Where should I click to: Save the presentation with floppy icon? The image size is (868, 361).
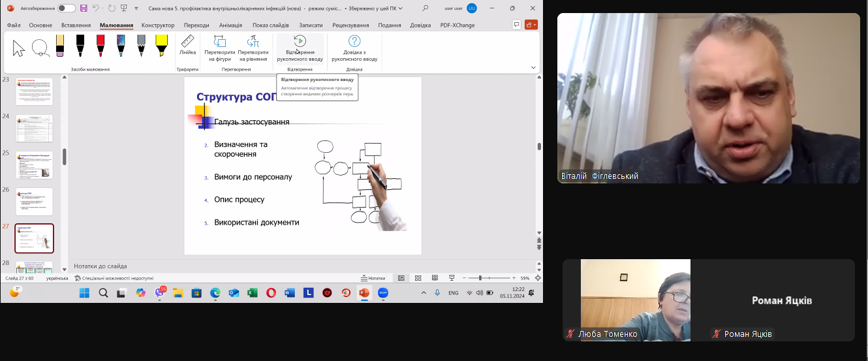(84, 8)
